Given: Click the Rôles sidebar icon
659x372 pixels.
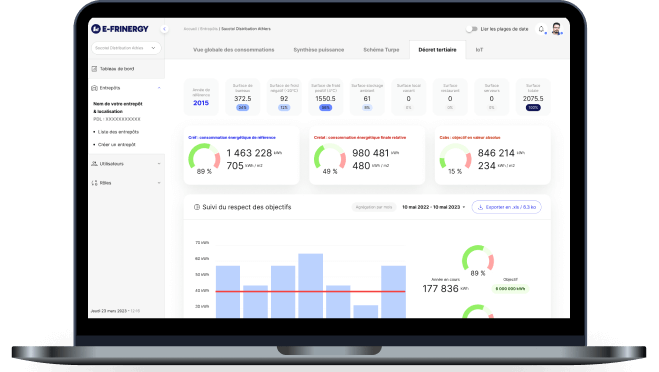Looking at the screenshot, I should click(94, 183).
